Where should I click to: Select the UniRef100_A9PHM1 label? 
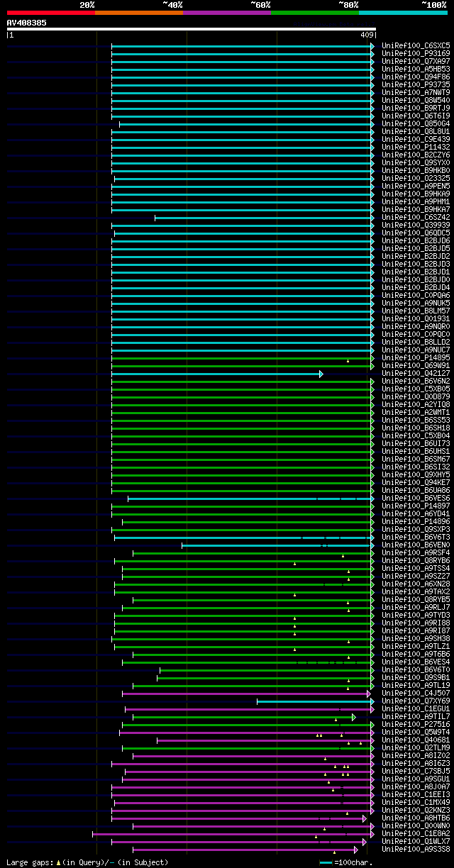pyautogui.click(x=416, y=202)
